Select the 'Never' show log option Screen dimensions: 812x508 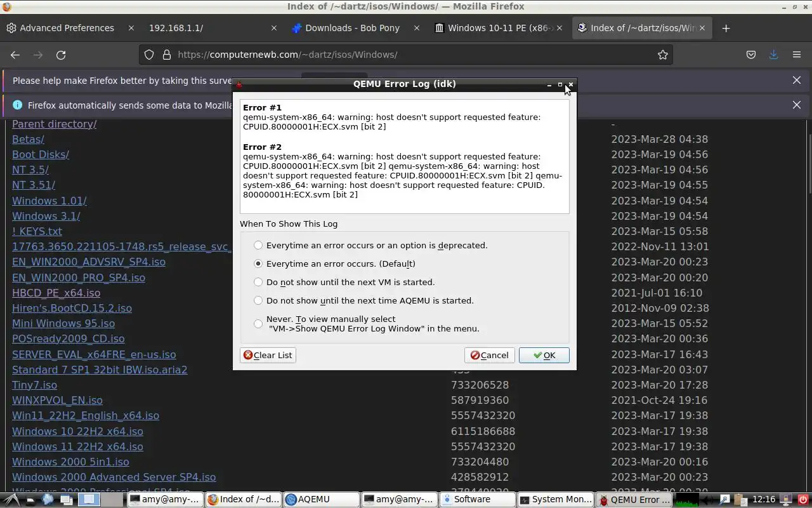point(367,324)
